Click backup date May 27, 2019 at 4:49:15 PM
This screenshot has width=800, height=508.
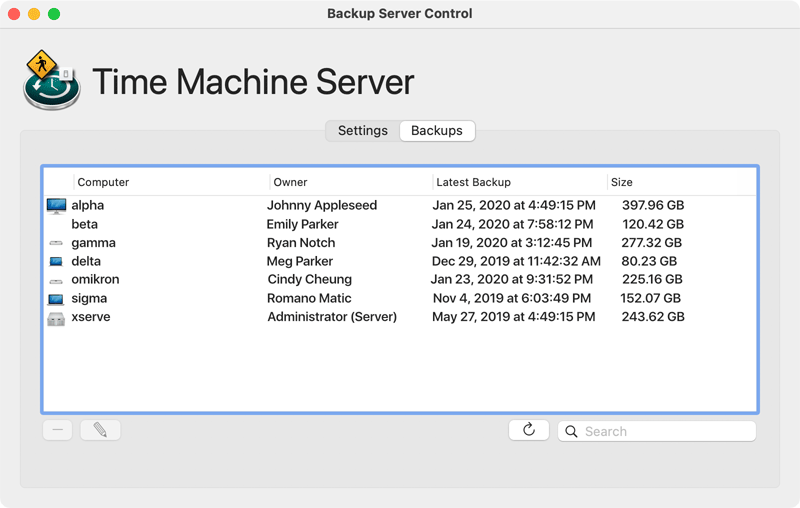tap(514, 317)
